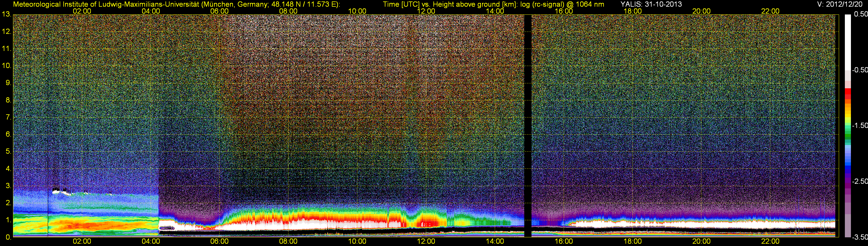
Task: Click the 10:00 label on the bottom time axis
Action: [x=357, y=241]
